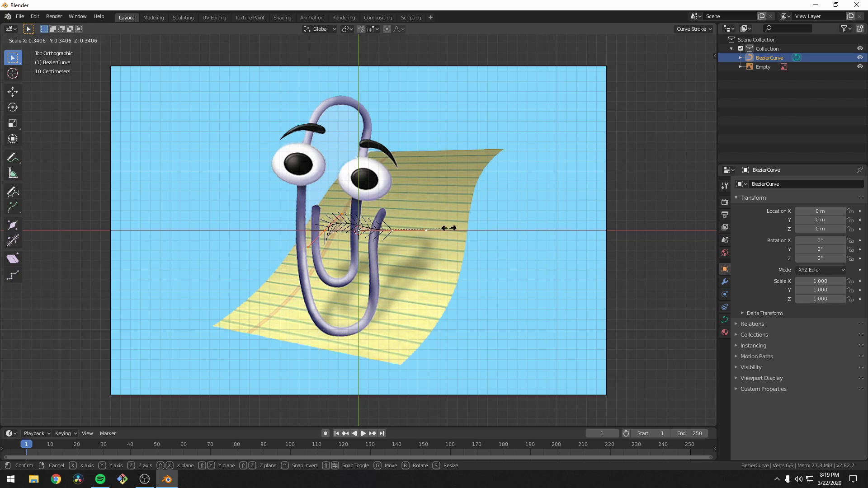
Task: Hide the Empty object in the outliner
Action: (860, 66)
